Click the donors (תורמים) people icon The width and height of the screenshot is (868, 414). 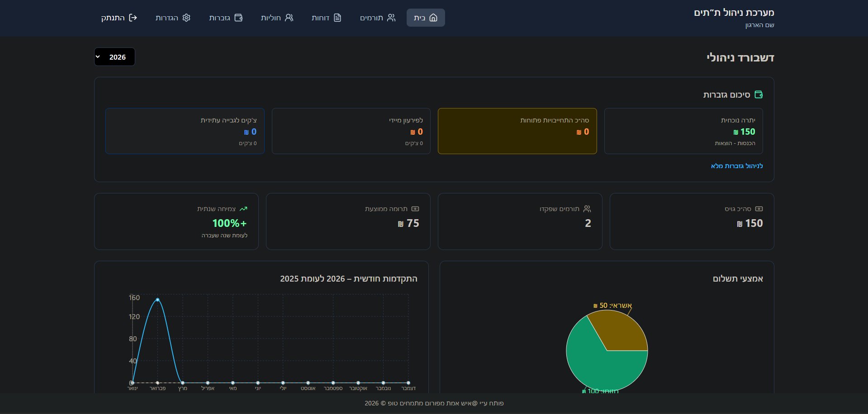(391, 18)
